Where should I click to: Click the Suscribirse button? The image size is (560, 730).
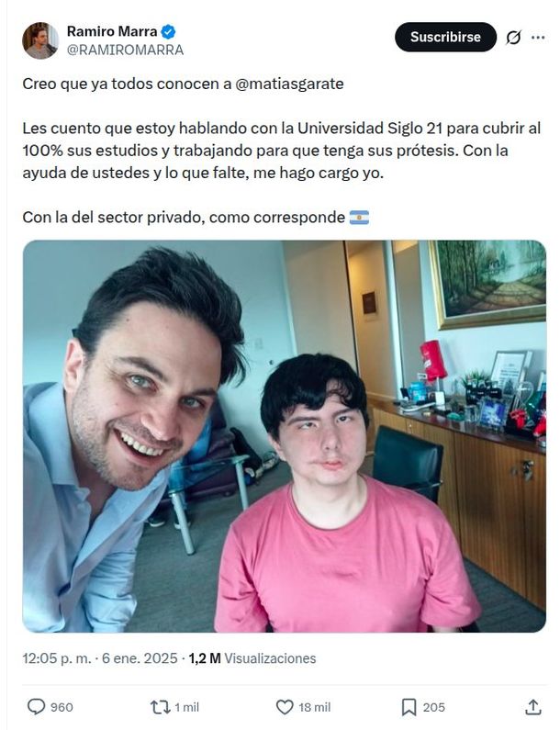445,37
